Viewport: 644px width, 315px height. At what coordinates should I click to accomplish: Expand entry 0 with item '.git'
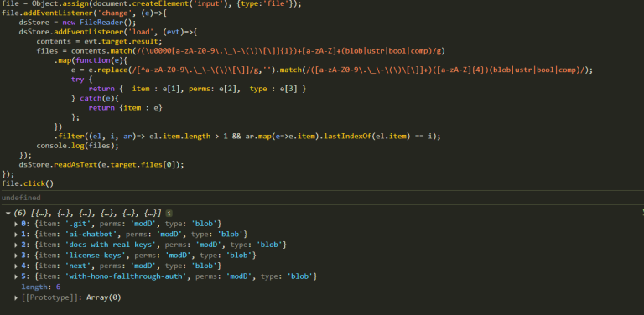click(x=16, y=224)
